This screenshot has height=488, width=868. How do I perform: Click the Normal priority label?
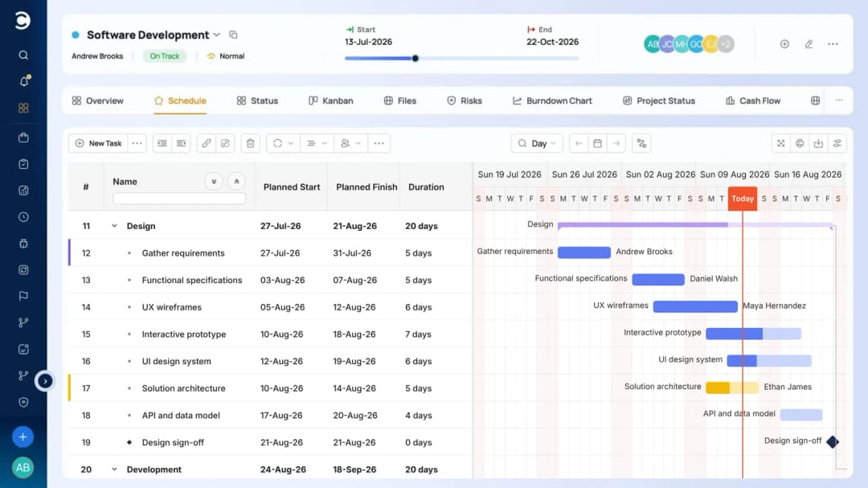226,56
